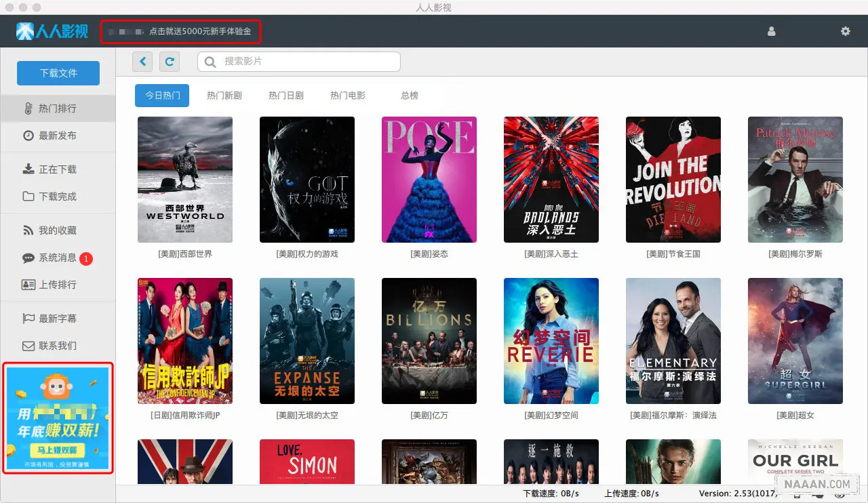Click the [美剧]福尔摩斯：演绎法 title
Image resolution: width=868 pixels, height=503 pixels.
673,416
